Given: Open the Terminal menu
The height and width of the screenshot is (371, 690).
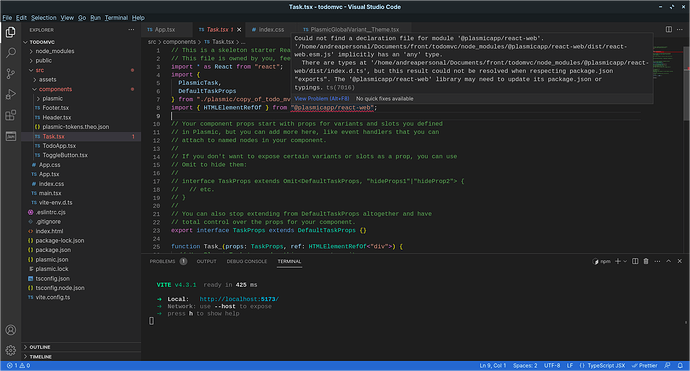Looking at the screenshot, I should pos(116,18).
